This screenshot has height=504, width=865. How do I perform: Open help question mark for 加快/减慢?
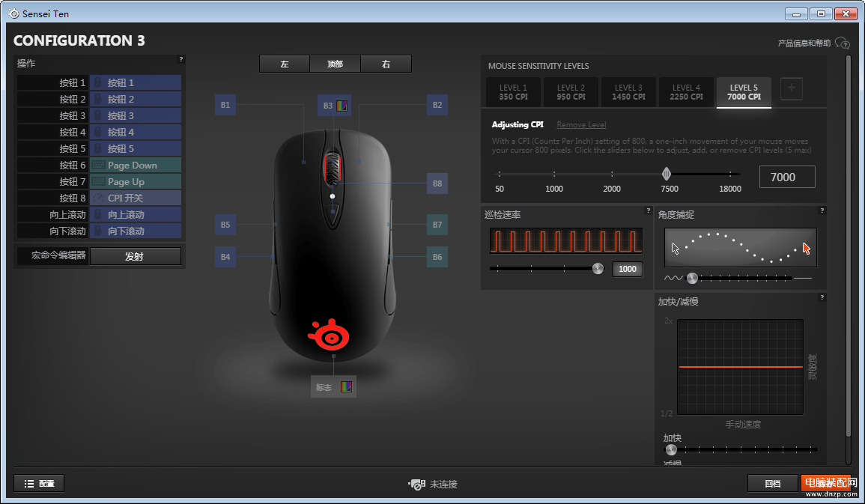(822, 298)
